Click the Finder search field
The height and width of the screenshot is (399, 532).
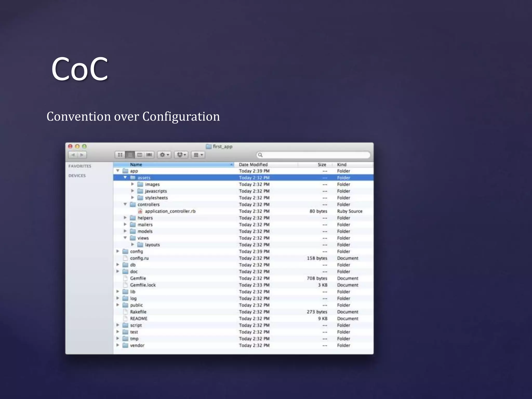[x=313, y=155]
